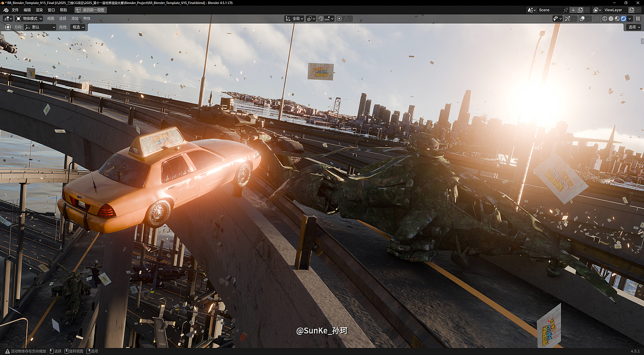Open the editor type selector icon
The width and height of the screenshot is (644, 355).
(x=8, y=19)
